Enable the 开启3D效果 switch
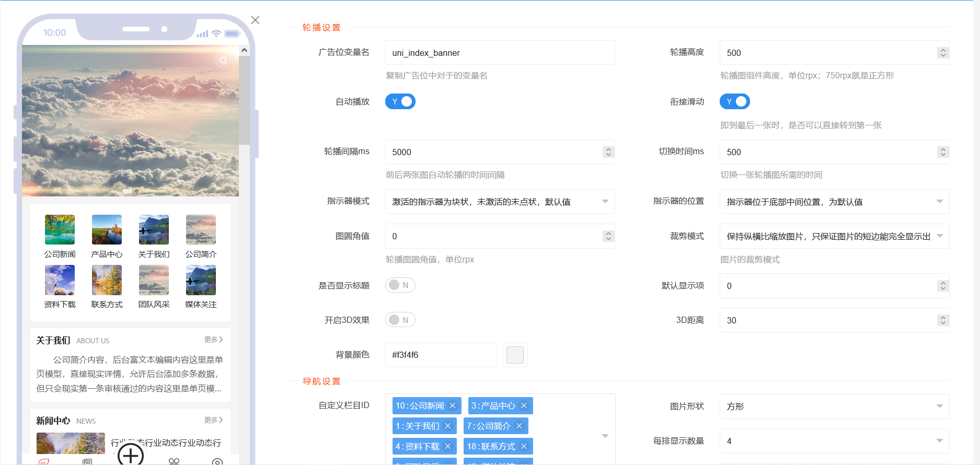Screen dimensions: 980x465 point(400,320)
